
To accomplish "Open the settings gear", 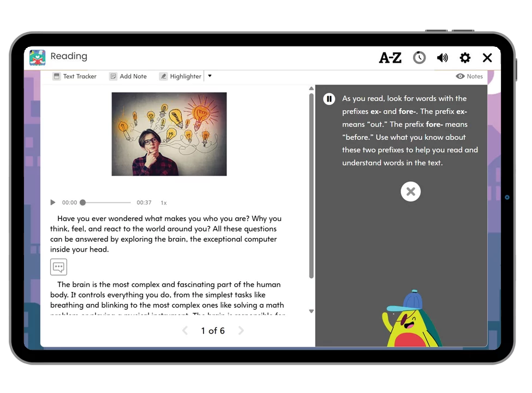I will pos(465,58).
